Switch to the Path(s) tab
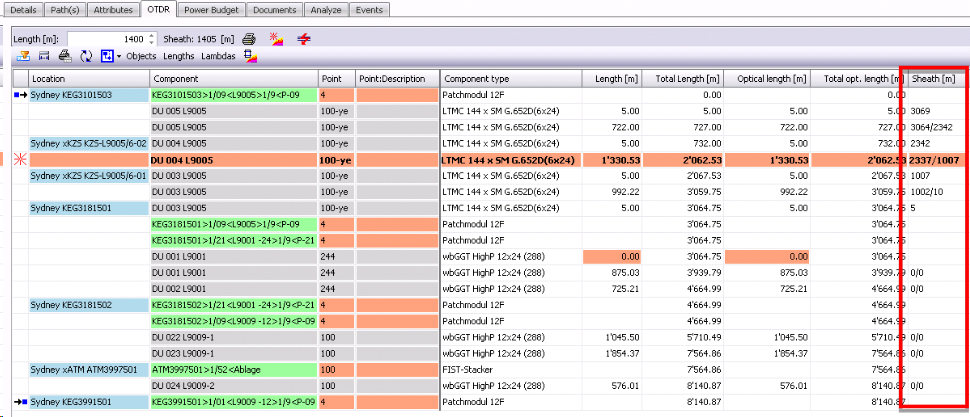 tap(66, 10)
